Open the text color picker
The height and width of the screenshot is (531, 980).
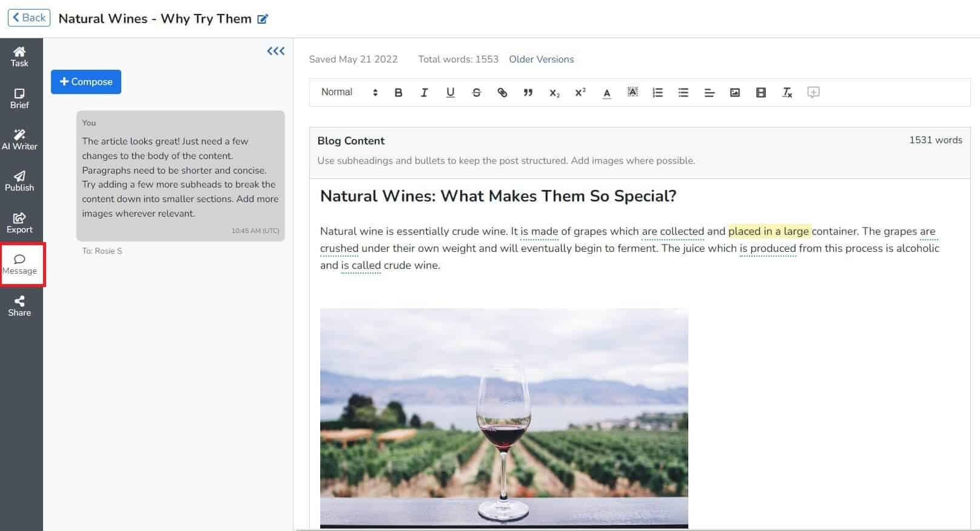point(606,92)
